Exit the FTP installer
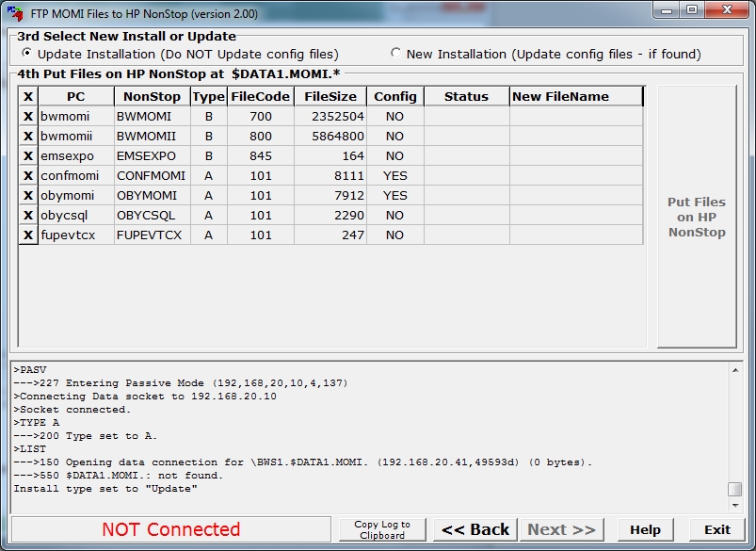 pyautogui.click(x=716, y=529)
